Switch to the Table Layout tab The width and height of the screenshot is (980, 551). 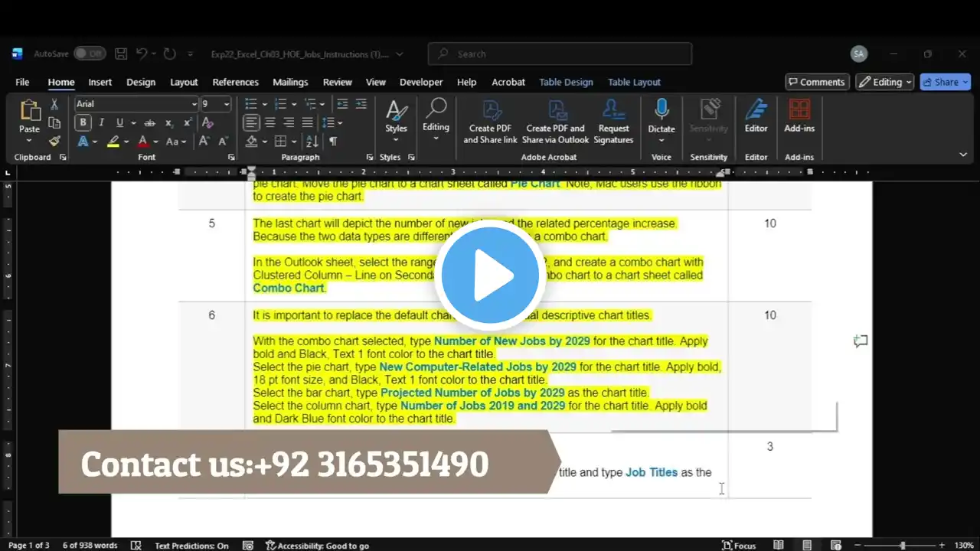[634, 82]
